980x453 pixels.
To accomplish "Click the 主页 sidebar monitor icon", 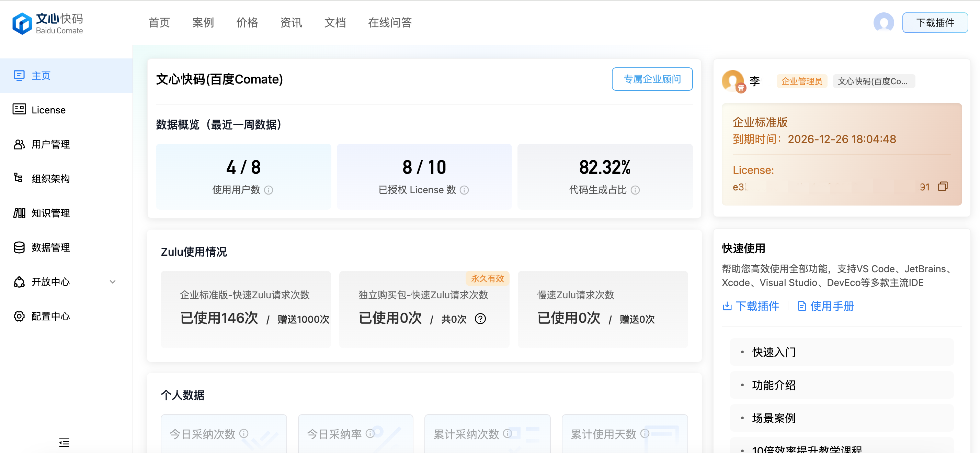I will click(x=19, y=75).
